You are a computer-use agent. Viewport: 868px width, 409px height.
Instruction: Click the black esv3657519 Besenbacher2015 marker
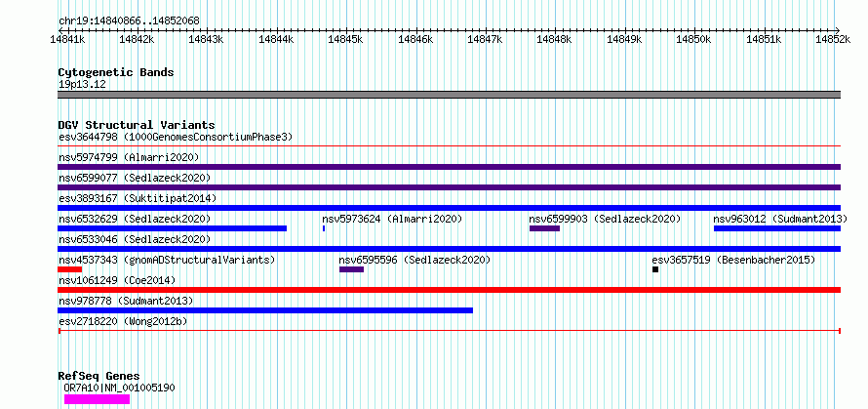tap(655, 269)
